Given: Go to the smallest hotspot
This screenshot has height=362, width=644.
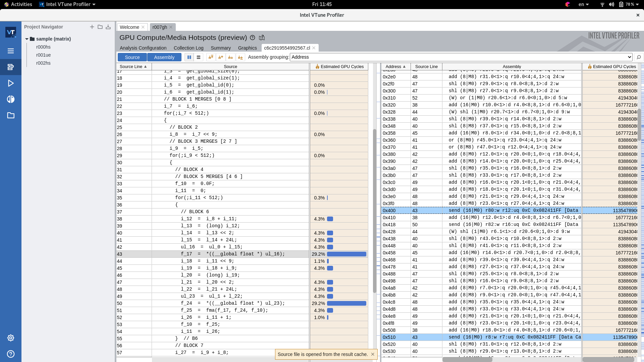Looking at the screenshot, I should point(240,57).
